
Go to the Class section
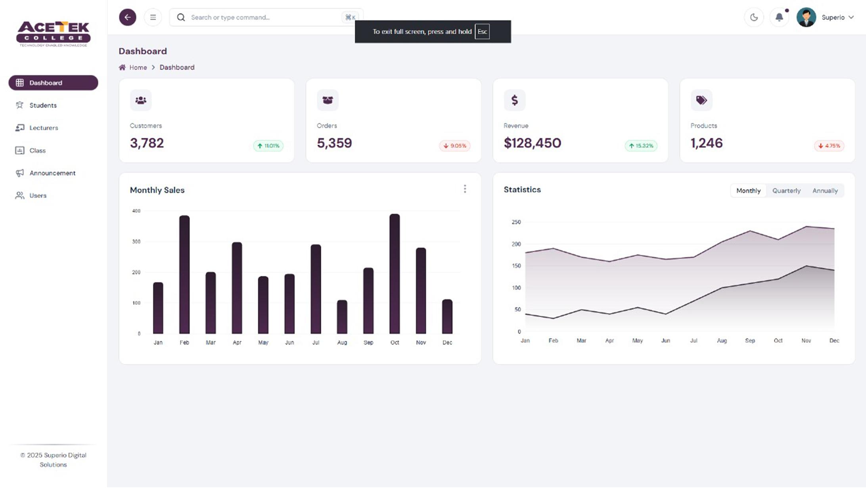pos(38,150)
